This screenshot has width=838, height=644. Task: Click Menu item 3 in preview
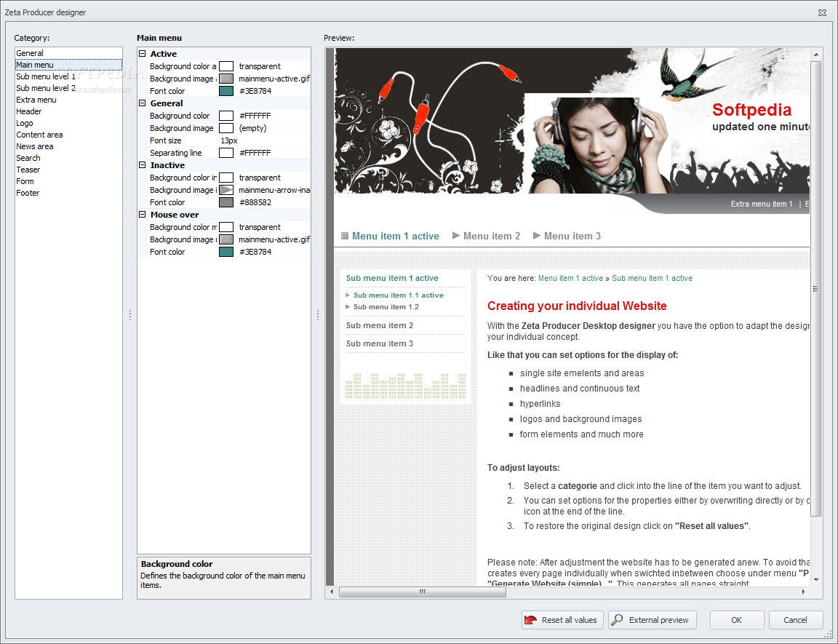572,236
